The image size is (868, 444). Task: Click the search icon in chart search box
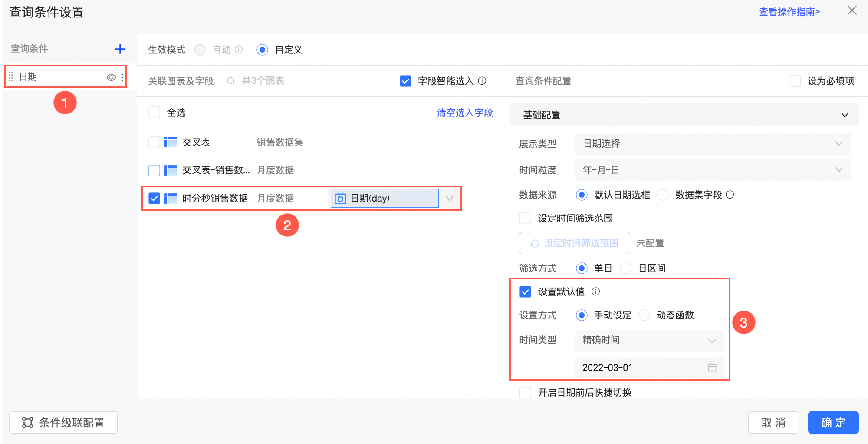pos(231,81)
